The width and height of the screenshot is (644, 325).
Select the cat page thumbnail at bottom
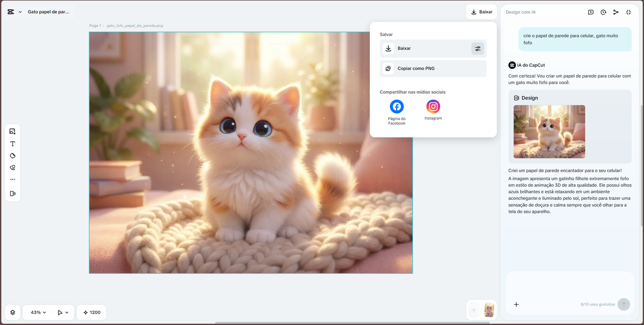489,310
